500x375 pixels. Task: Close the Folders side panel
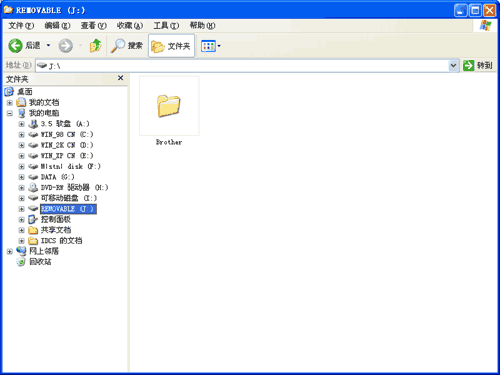[x=121, y=78]
